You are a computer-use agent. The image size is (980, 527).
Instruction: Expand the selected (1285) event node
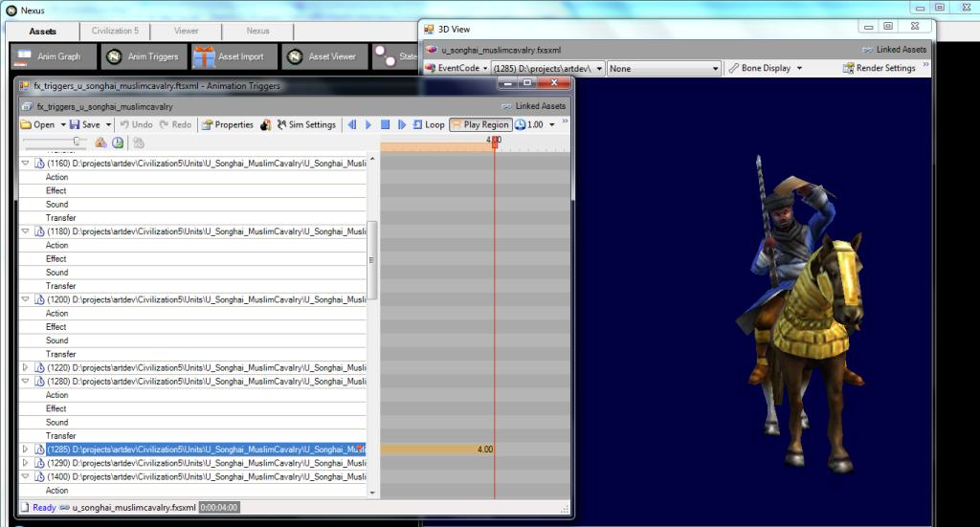click(x=26, y=449)
